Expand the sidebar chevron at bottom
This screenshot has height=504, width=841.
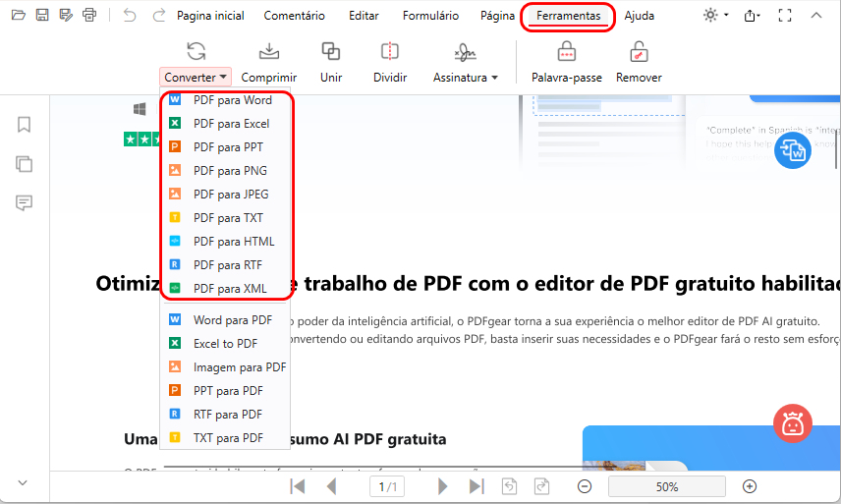tap(23, 482)
